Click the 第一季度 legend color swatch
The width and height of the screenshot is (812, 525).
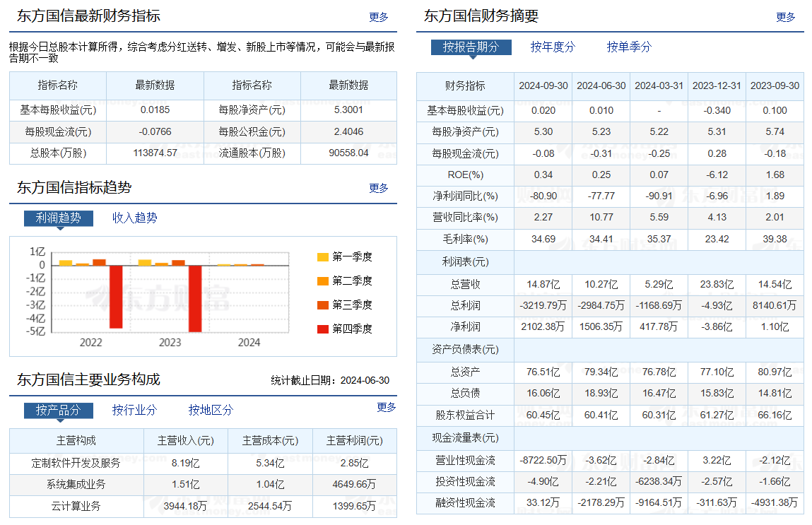point(323,257)
